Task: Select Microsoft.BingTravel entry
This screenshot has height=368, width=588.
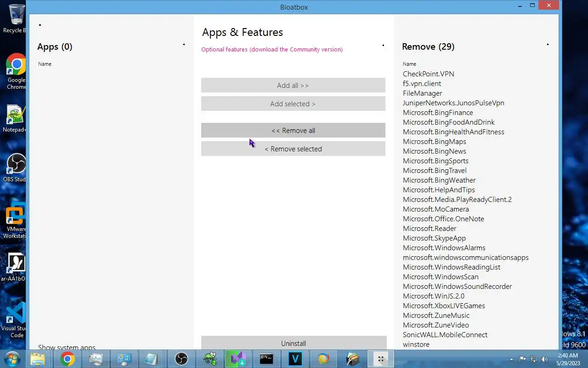Action: pyautogui.click(x=435, y=170)
